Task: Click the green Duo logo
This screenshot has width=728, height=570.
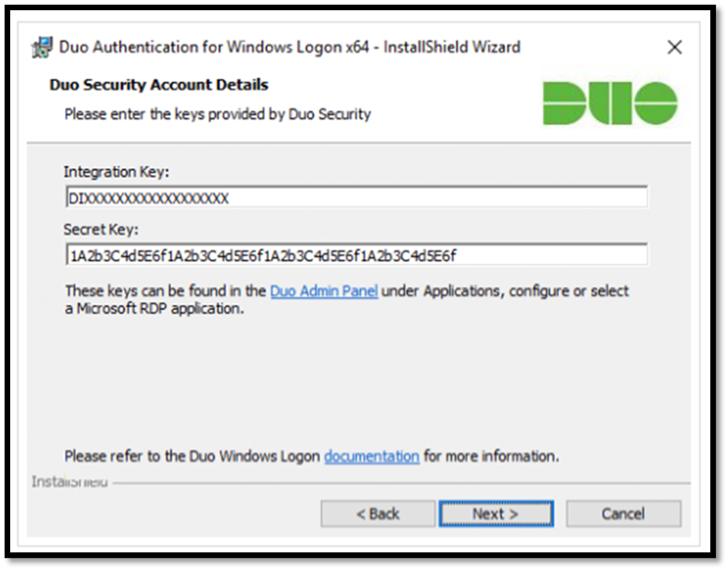Action: pos(610,103)
